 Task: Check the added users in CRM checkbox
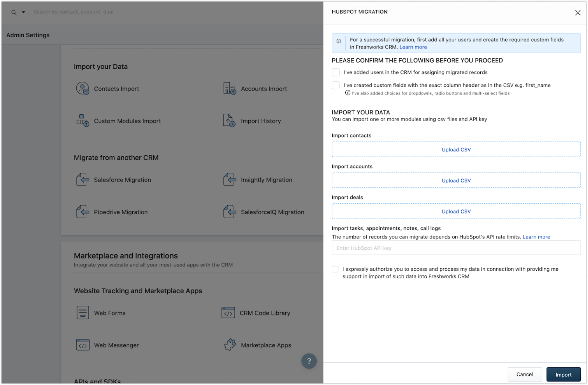(336, 72)
